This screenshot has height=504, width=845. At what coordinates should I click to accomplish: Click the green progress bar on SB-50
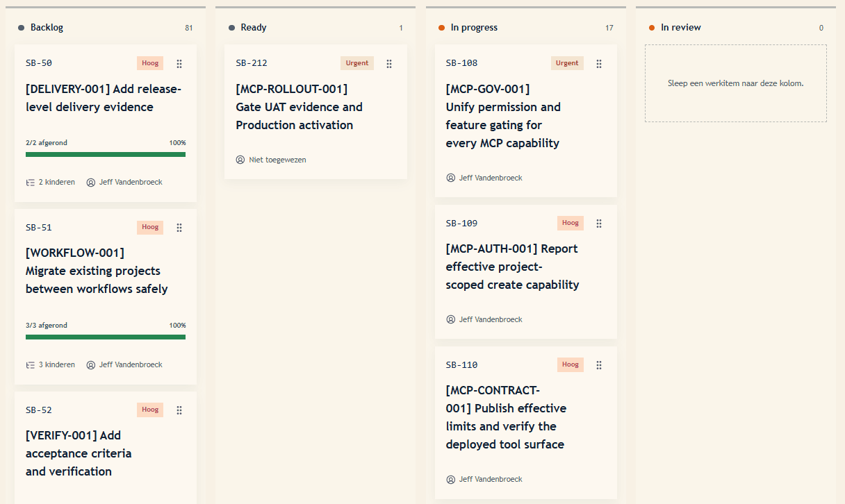(106, 155)
